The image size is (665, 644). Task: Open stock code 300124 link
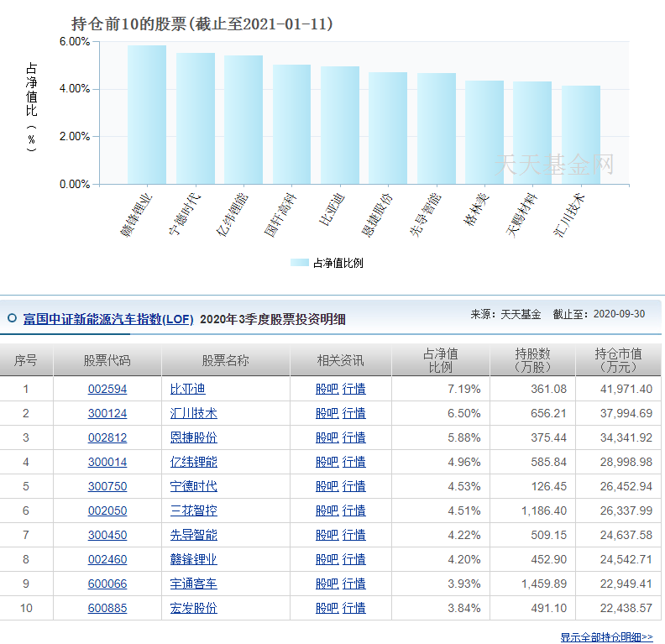click(x=107, y=413)
